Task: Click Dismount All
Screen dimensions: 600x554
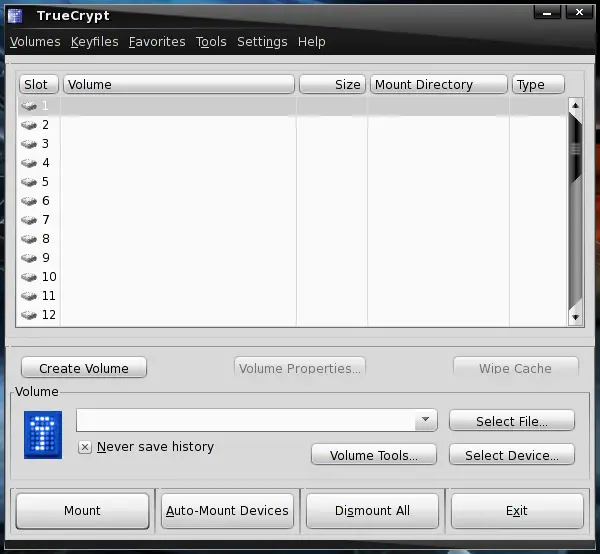Action: 372,511
